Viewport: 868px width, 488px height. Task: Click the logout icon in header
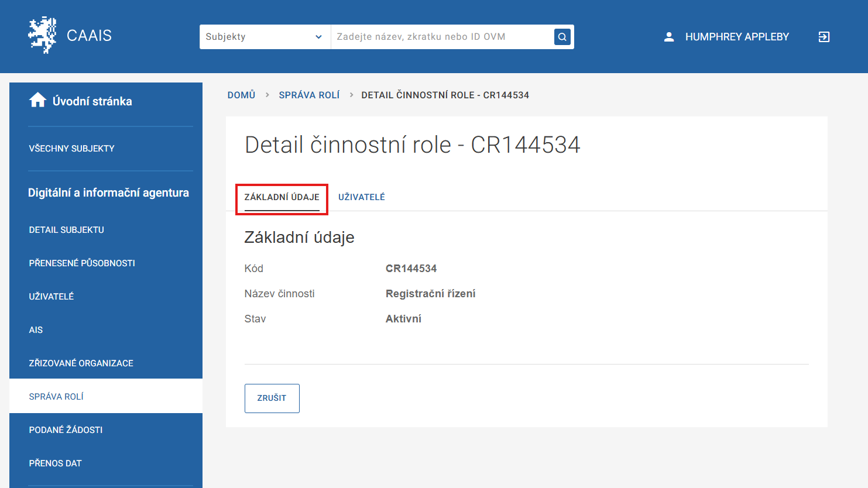pyautogui.click(x=824, y=37)
